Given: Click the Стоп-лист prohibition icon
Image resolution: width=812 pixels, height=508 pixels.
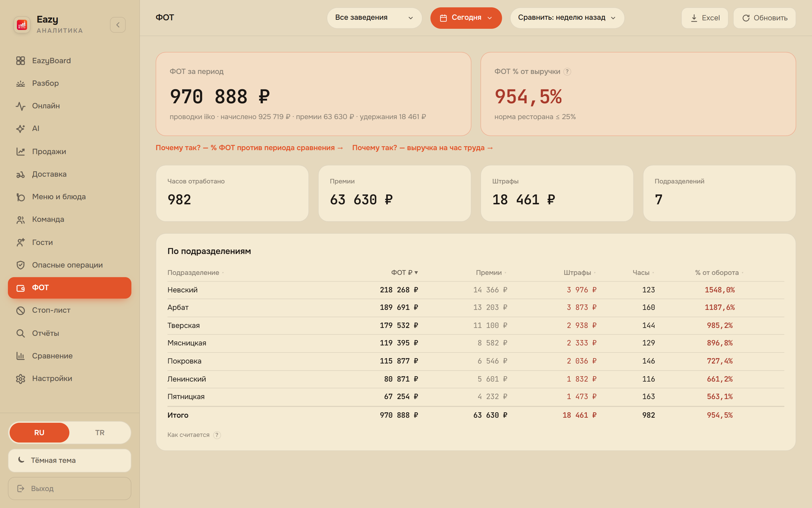Looking at the screenshot, I should (21, 310).
